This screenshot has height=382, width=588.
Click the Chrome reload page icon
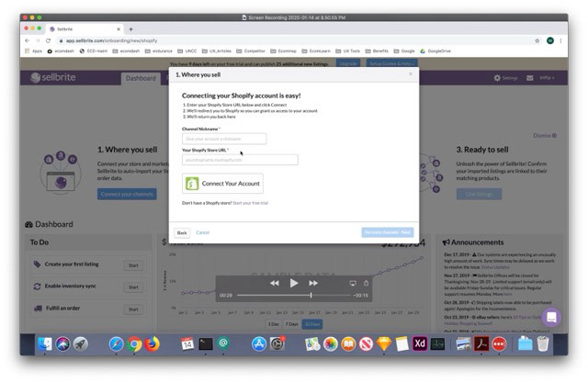tap(48, 40)
